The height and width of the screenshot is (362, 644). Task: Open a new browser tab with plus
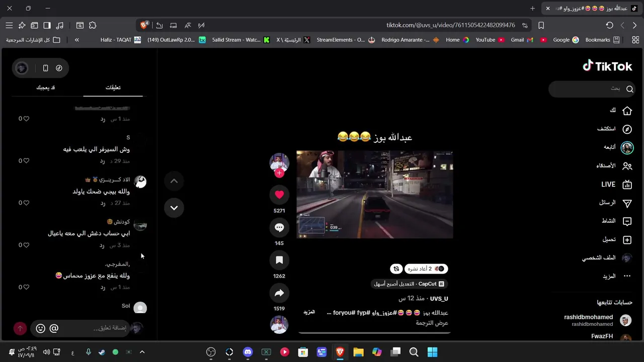pos(532,9)
